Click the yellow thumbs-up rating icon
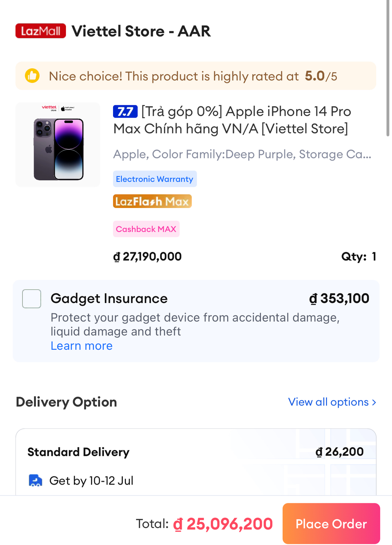Screen dimensions: 392x545 click(x=32, y=76)
